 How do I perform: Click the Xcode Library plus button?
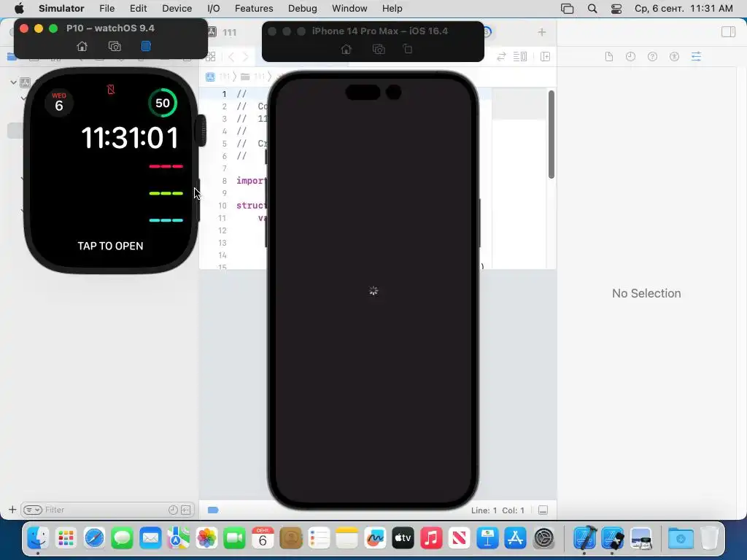pyautogui.click(x=542, y=32)
